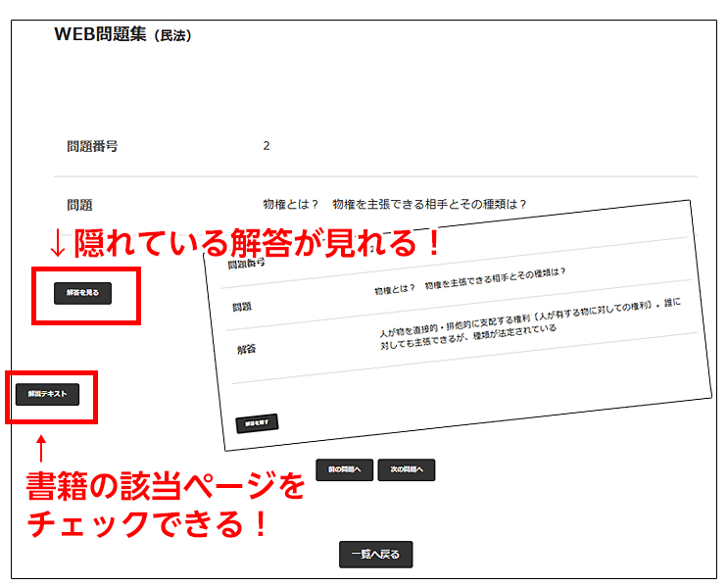The image size is (728, 586).
Task: Click the 問題番号 row label
Action: click(x=92, y=146)
